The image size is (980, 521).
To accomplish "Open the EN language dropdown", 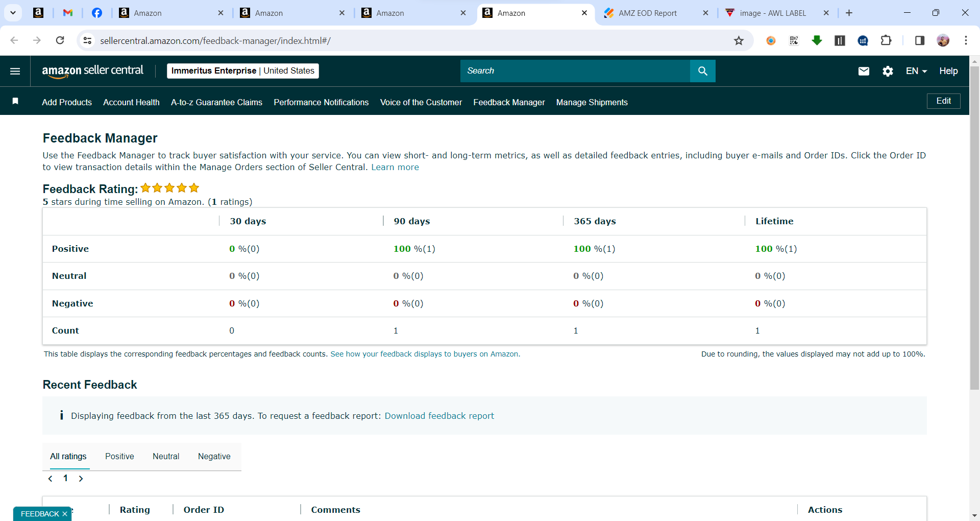I will click(x=916, y=71).
